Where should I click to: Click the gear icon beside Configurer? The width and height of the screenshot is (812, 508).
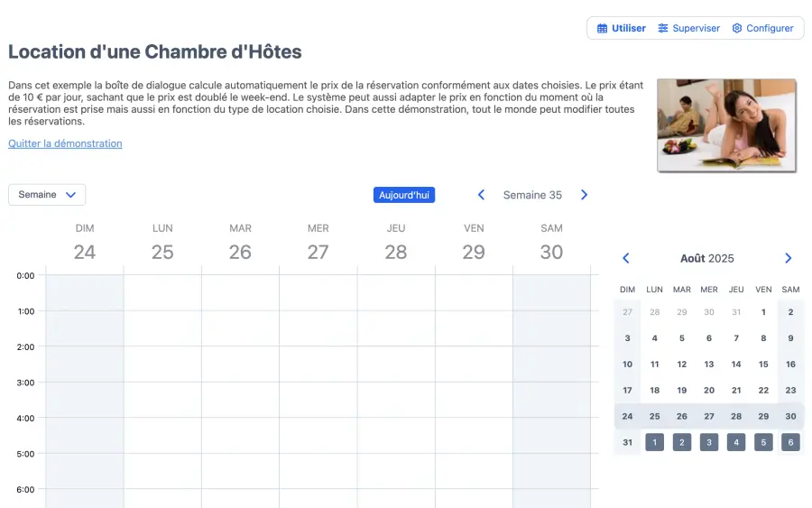737,28
